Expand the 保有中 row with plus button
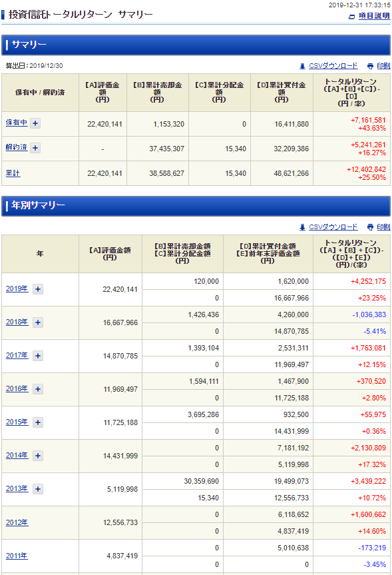Viewport: 392px width, 575px height. (x=35, y=123)
